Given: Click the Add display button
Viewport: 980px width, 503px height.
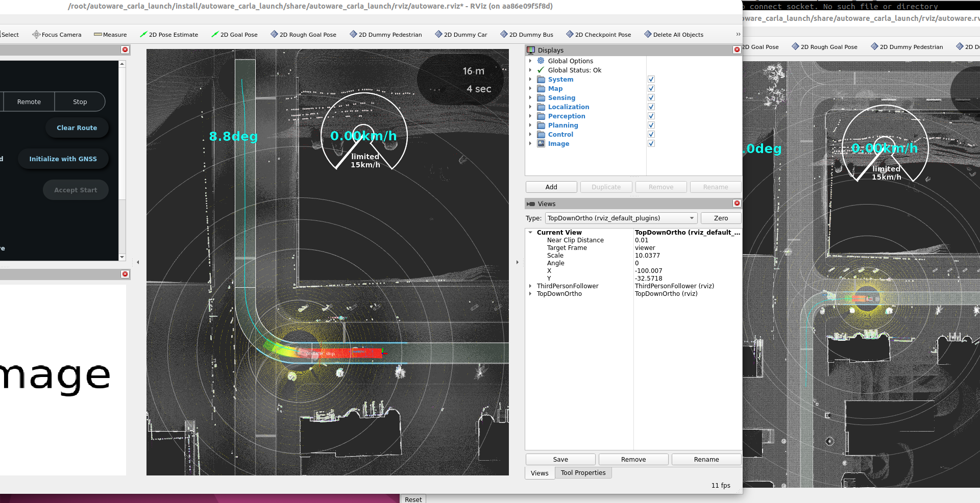Looking at the screenshot, I should click(x=551, y=187).
